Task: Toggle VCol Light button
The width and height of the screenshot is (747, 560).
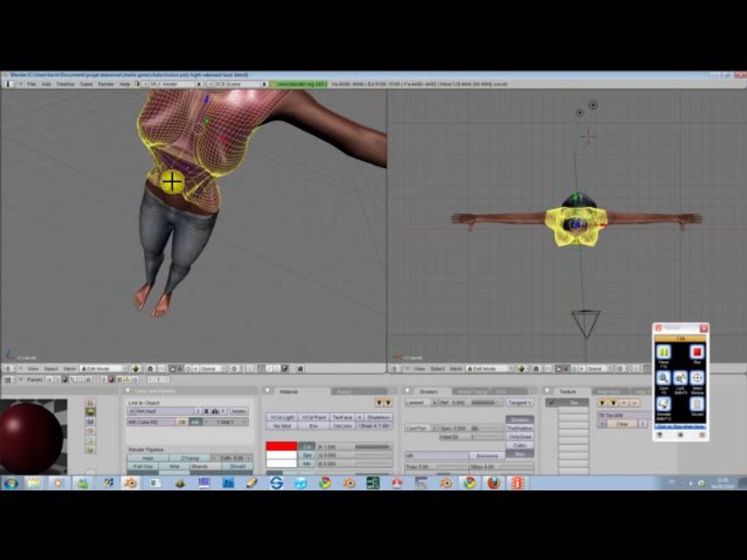Action: click(282, 417)
